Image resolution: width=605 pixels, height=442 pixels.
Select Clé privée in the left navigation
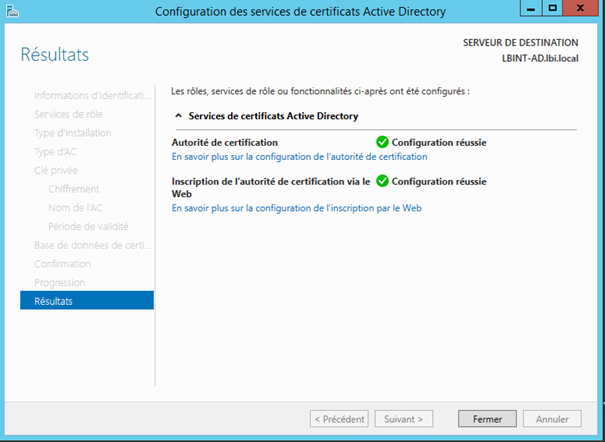click(x=56, y=170)
